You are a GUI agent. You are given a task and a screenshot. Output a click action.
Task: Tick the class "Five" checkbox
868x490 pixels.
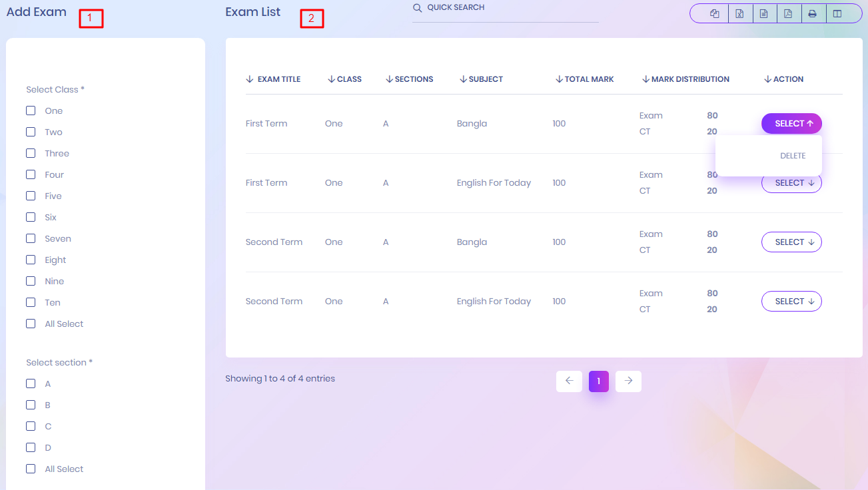click(x=31, y=196)
